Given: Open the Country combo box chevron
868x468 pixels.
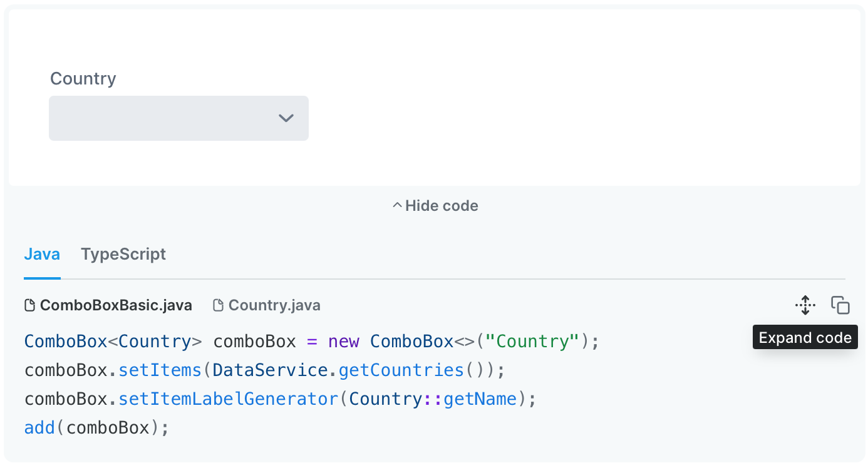Looking at the screenshot, I should [x=286, y=118].
